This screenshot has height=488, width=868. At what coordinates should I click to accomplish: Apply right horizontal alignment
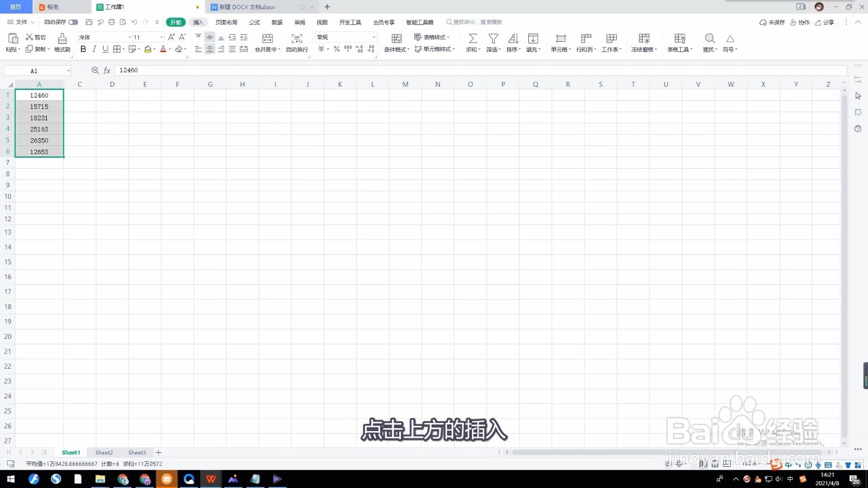coord(221,49)
